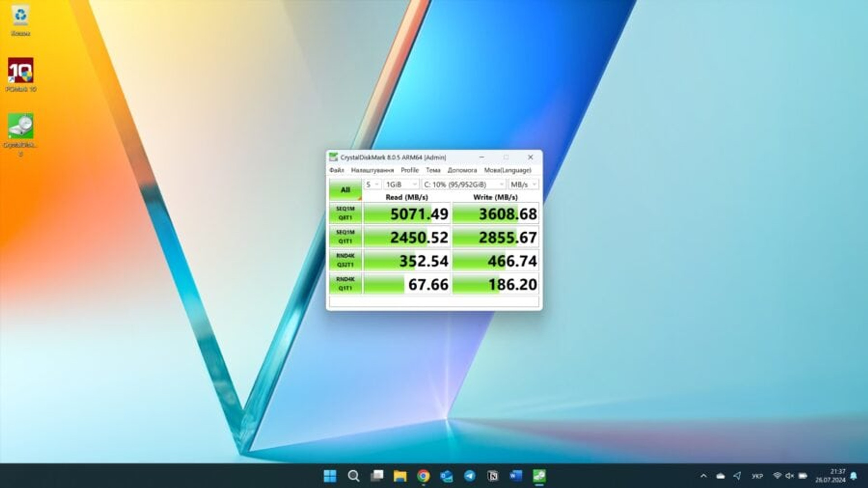Switch the УКР keyboard language indicator

[x=757, y=476]
